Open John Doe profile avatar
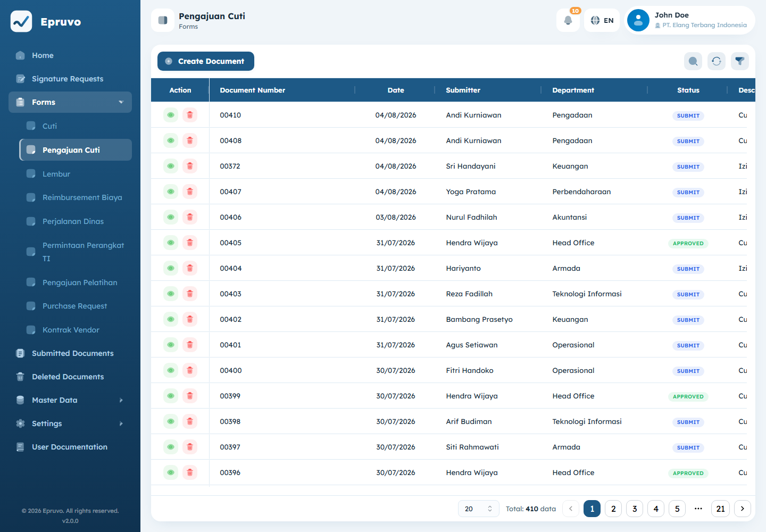 (x=638, y=20)
